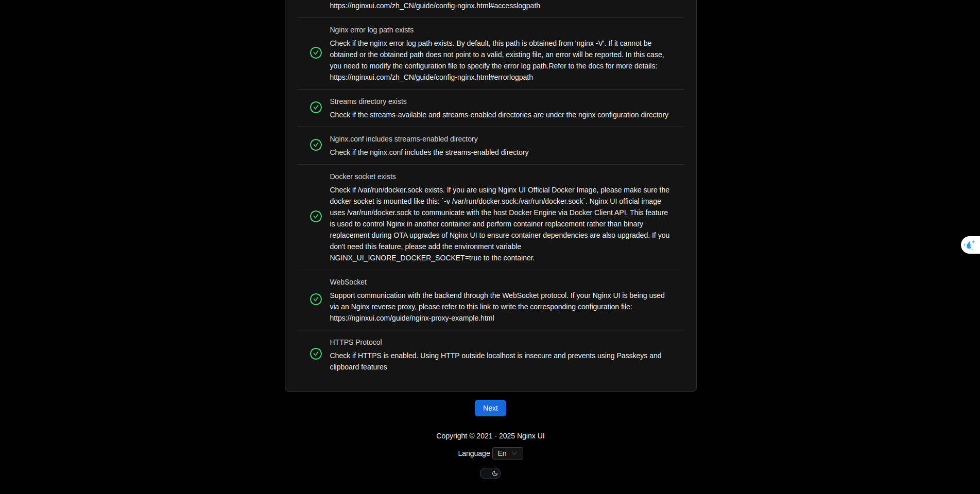Toggle the dark mode switch

click(x=490, y=473)
